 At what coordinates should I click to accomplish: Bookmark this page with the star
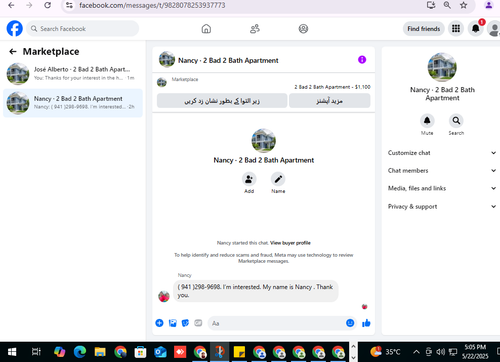463,5
